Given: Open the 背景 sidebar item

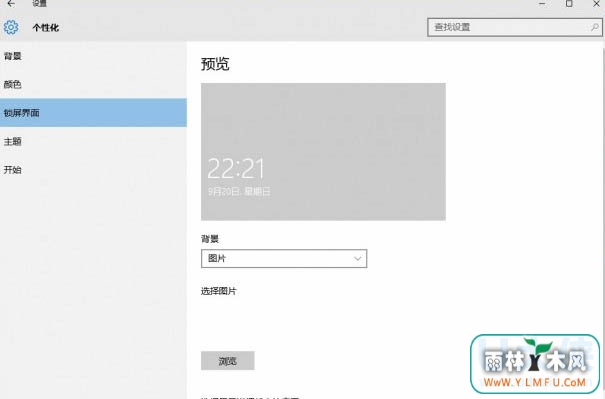Looking at the screenshot, I should click(93, 56).
